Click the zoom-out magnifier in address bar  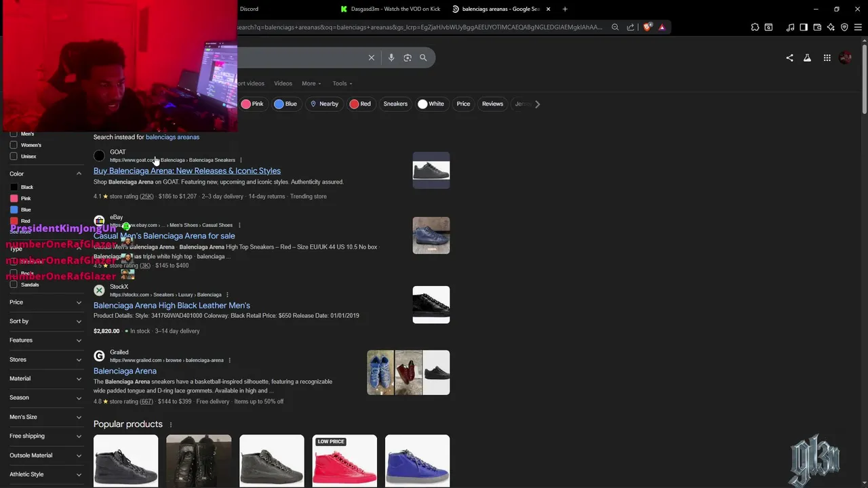pyautogui.click(x=615, y=27)
